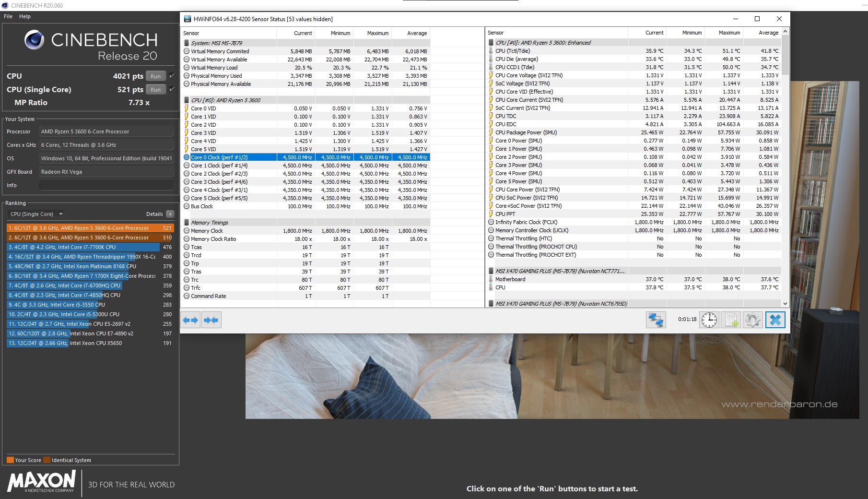The height and width of the screenshot is (499, 868).
Task: Select the Core+SoC Power (SVI2 TFN) row
Action: pos(633,206)
